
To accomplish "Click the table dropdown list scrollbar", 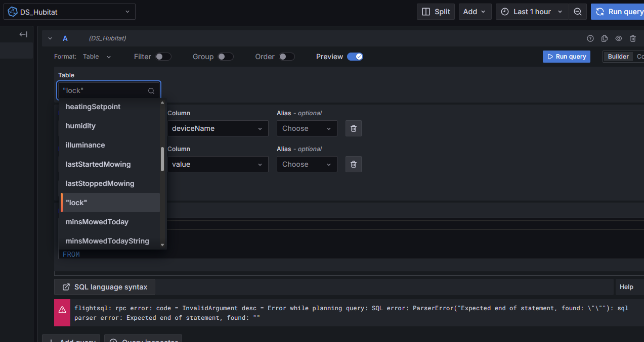I will (x=162, y=159).
